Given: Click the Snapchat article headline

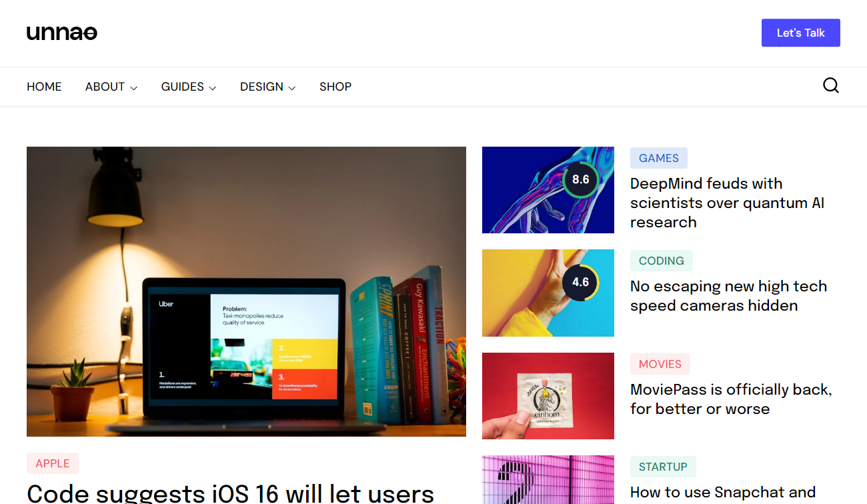Looking at the screenshot, I should [723, 492].
